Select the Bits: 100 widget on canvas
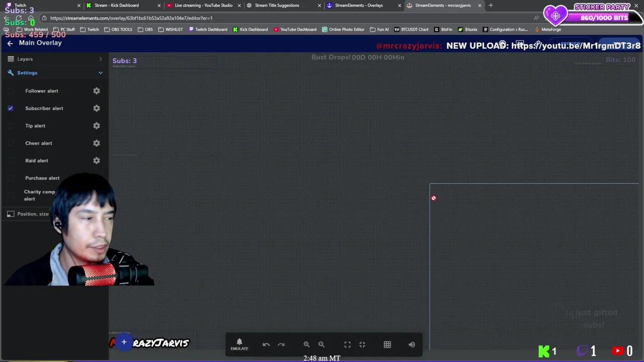 pyautogui.click(x=620, y=60)
